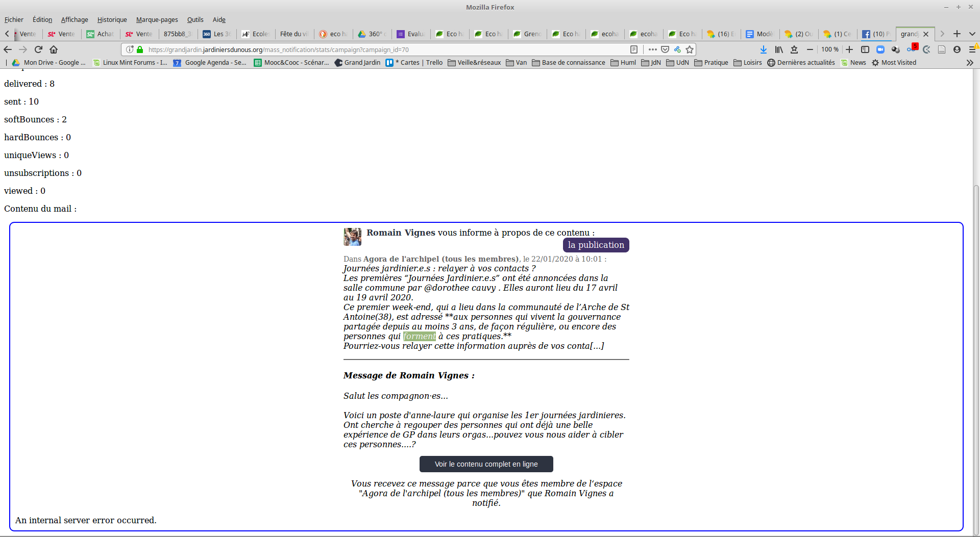Viewport: 980px width, 537px height.
Task: Toggle Reader View in the address bar
Action: (x=634, y=49)
